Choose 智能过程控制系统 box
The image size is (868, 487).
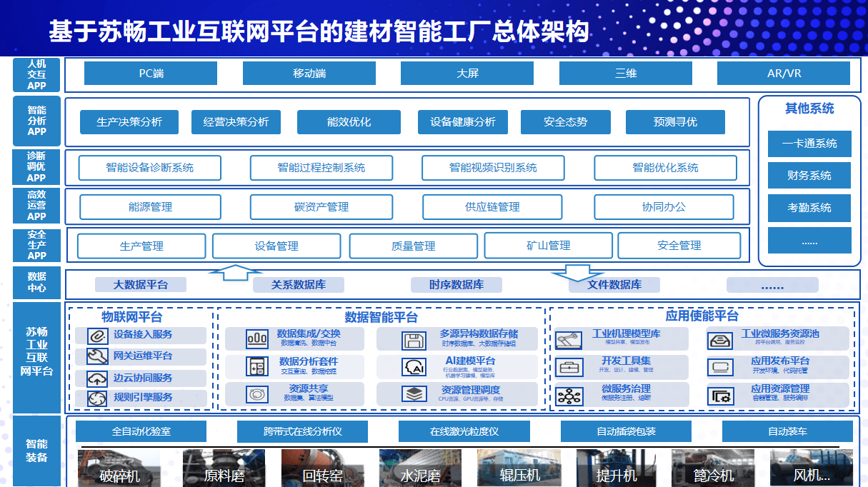pyautogui.click(x=321, y=168)
